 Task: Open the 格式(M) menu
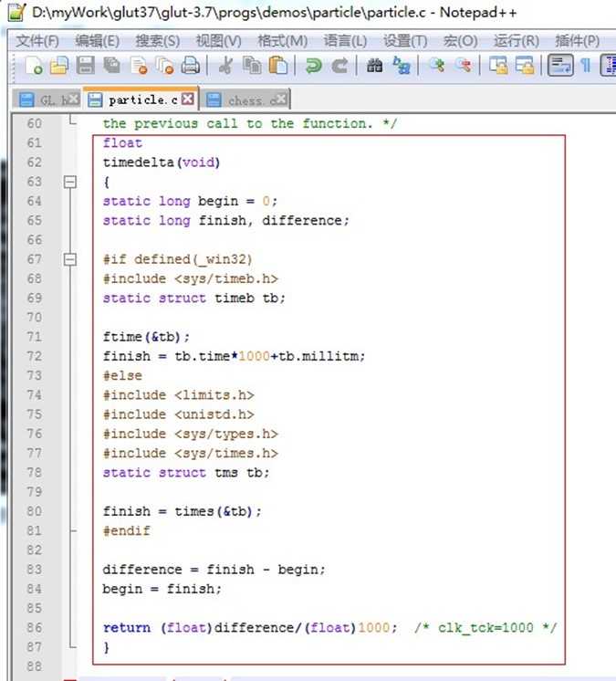click(x=283, y=41)
